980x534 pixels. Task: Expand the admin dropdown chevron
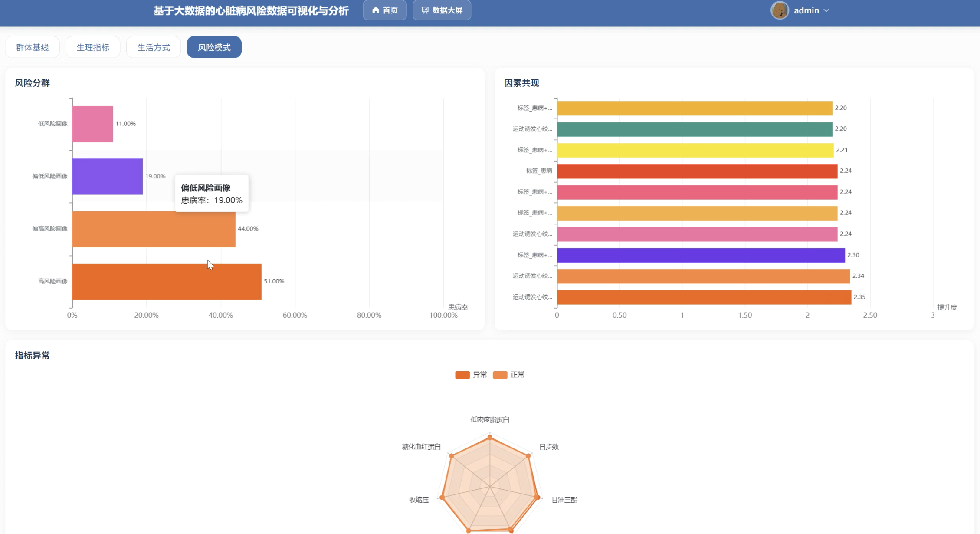coord(826,10)
